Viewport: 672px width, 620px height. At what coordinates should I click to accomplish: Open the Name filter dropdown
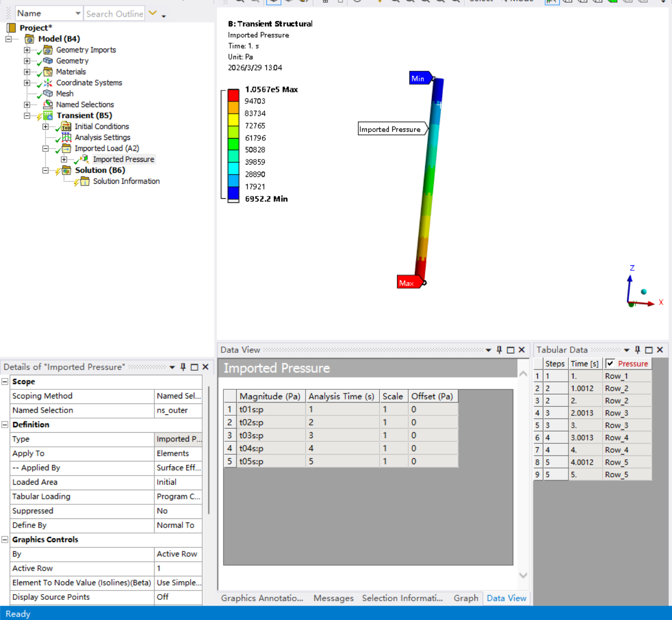(78, 14)
